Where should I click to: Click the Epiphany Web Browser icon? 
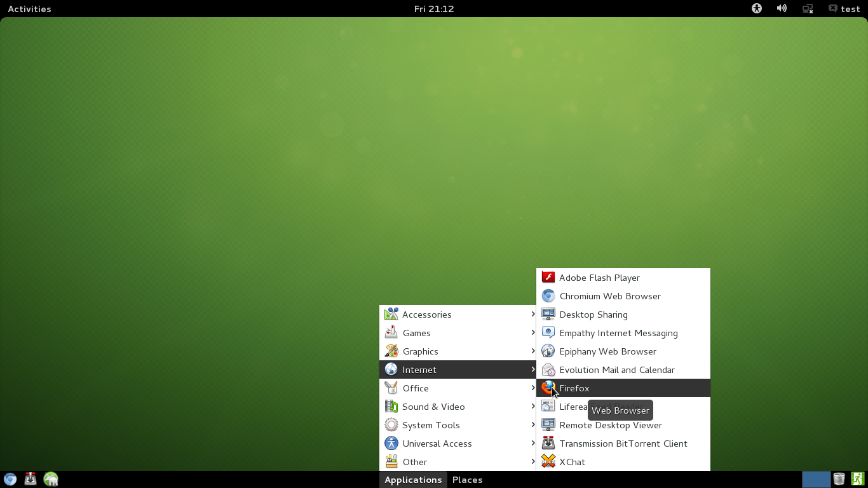click(x=548, y=351)
